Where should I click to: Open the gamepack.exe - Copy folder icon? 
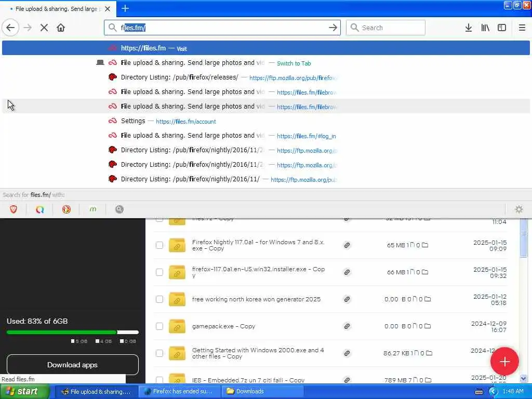[x=177, y=326]
